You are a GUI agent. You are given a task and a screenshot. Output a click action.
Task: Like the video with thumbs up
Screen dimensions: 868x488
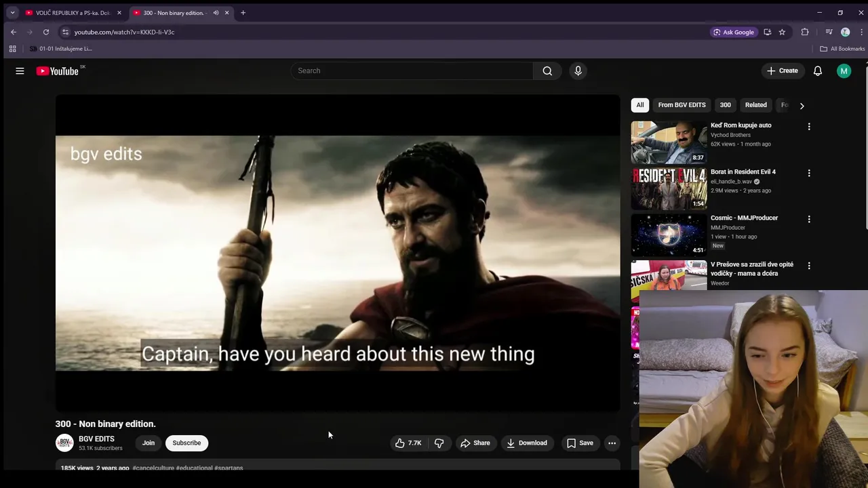(408, 443)
